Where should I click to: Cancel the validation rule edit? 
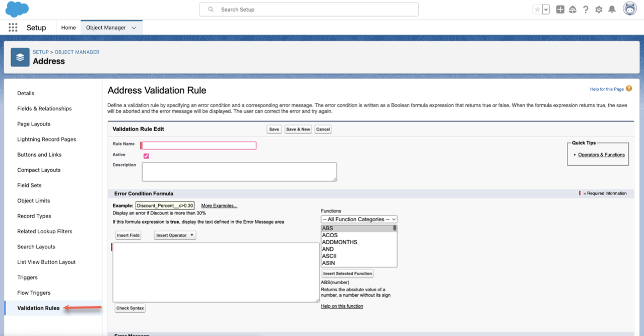coord(323,129)
